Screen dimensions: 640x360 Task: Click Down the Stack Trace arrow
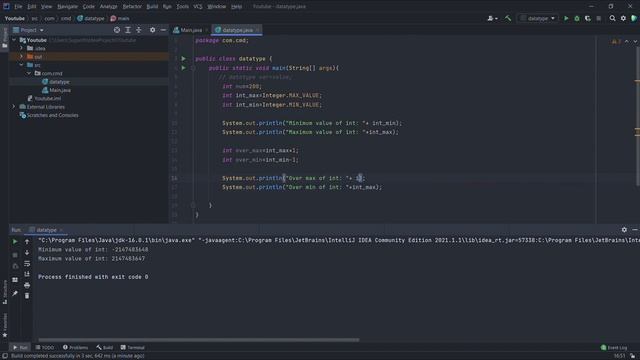click(x=27, y=253)
